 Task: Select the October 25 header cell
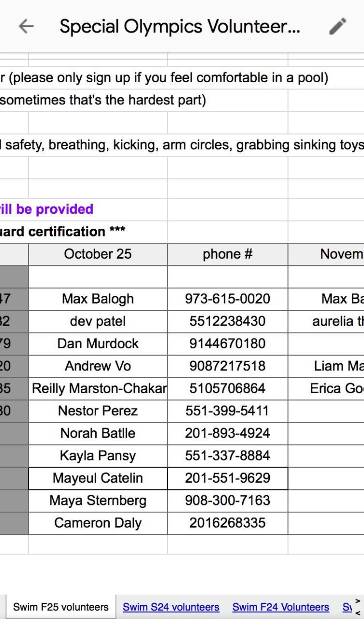click(x=98, y=254)
